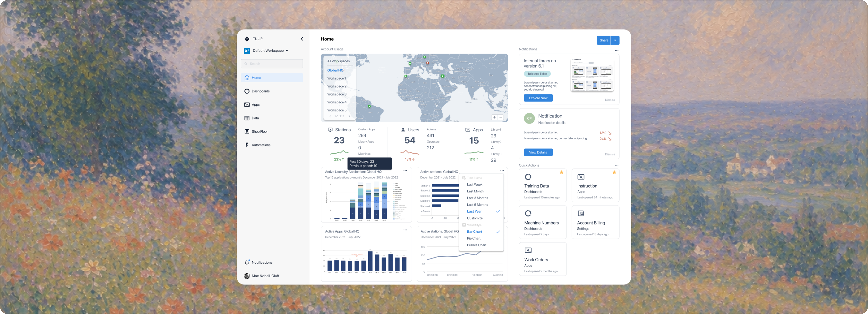This screenshot has width=868, height=314.
Task: Click the Account Billing wallet icon
Action: (581, 213)
